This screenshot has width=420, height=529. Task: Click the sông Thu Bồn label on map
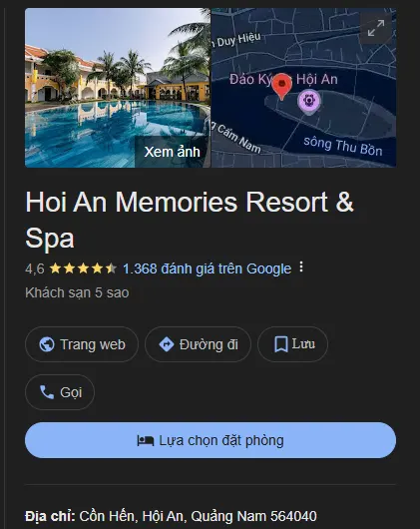click(x=343, y=147)
